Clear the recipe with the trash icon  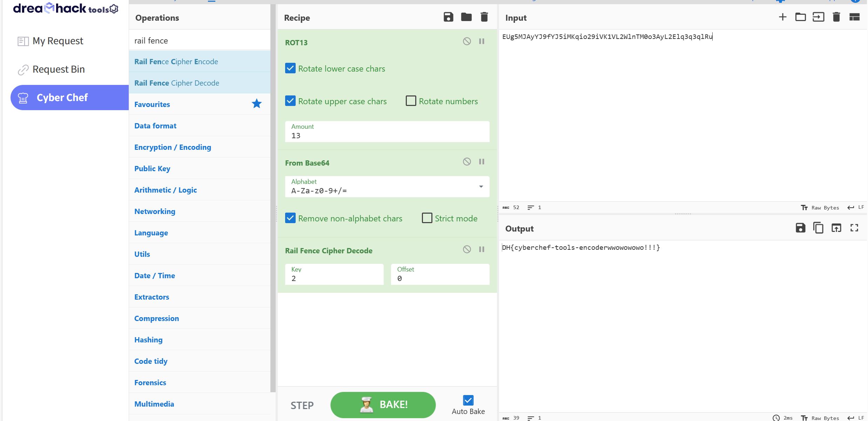coord(484,17)
